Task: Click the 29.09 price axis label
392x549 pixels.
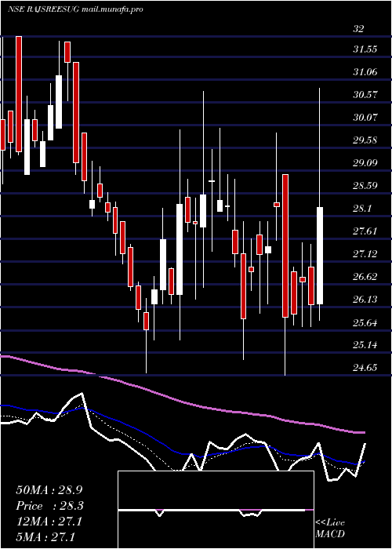Action: [365, 163]
